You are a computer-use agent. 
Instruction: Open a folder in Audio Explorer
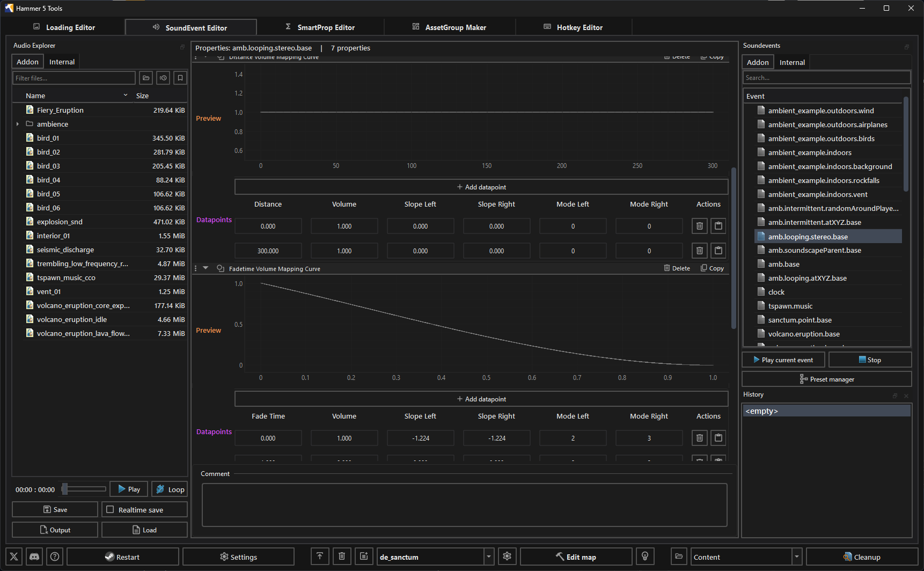145,78
